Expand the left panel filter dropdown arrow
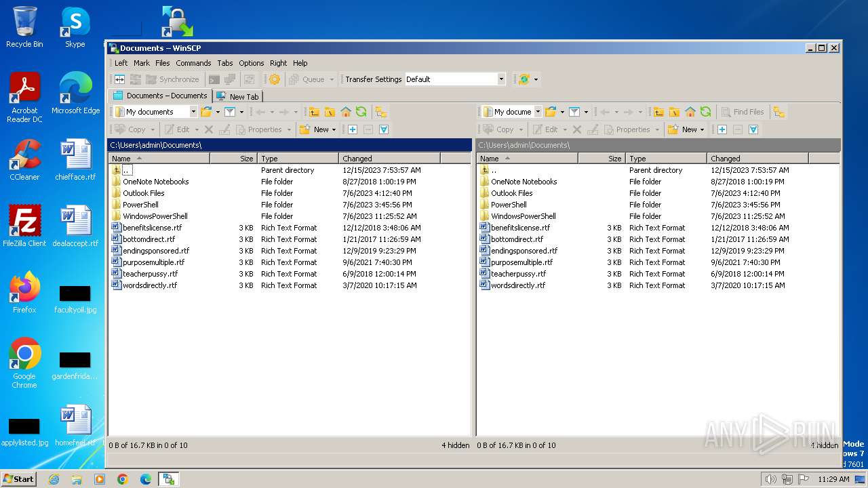The image size is (868, 488). click(x=241, y=112)
